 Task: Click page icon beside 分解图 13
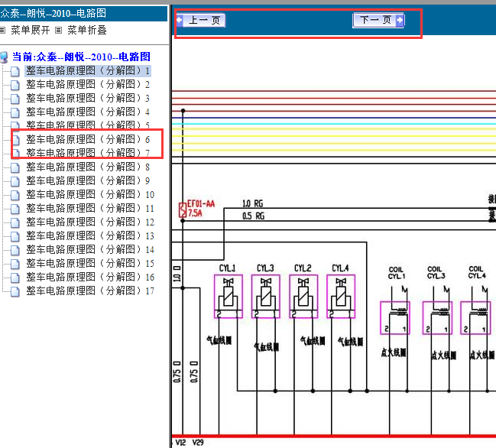tap(15, 237)
